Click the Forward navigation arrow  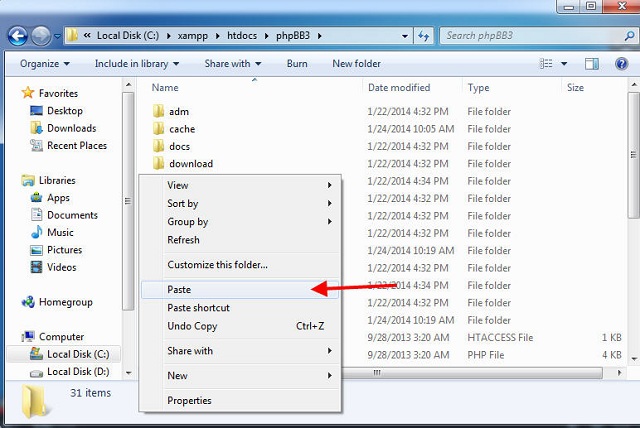tap(41, 36)
